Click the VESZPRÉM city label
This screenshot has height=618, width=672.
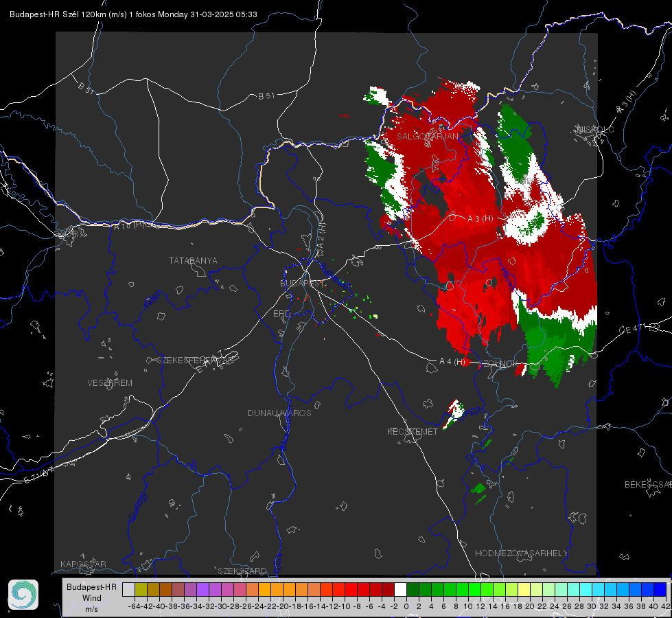[110, 383]
